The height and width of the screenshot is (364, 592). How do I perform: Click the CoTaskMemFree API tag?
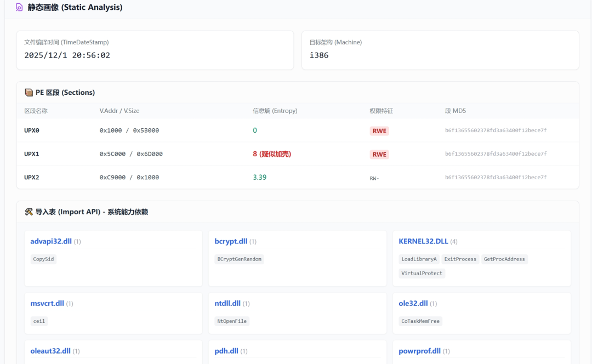[420, 321]
